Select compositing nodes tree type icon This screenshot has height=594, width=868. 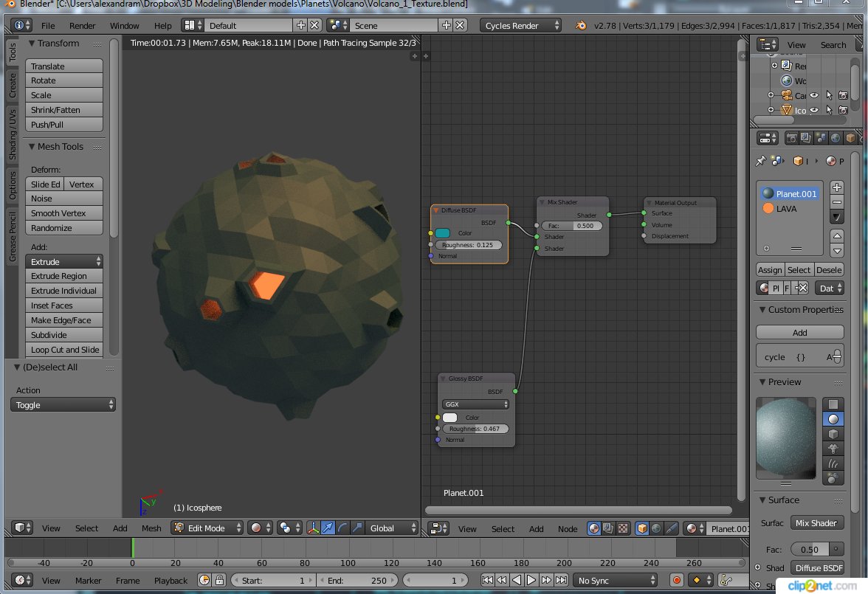pos(608,528)
